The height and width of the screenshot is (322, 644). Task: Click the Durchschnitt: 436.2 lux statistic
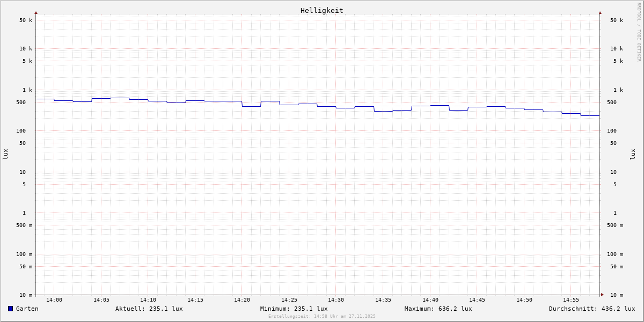coord(591,309)
